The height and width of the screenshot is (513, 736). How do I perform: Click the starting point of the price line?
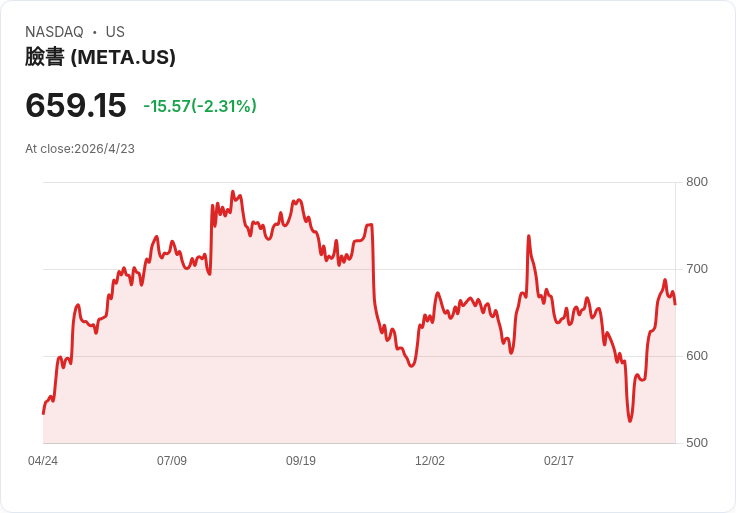[x=43, y=413]
